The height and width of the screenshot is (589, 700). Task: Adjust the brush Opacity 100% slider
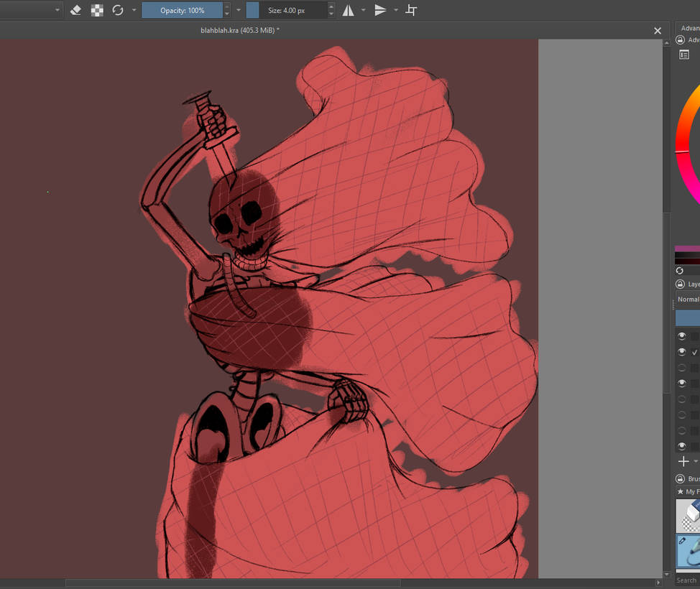click(x=182, y=10)
